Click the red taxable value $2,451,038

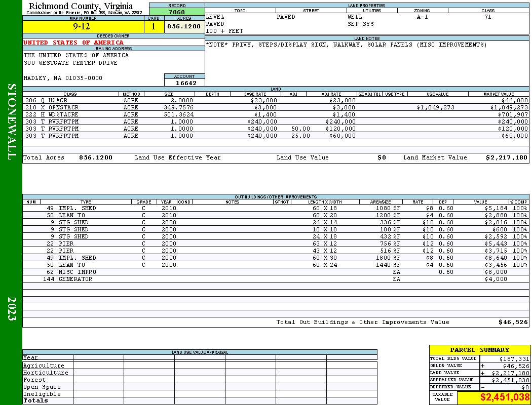pos(505,397)
